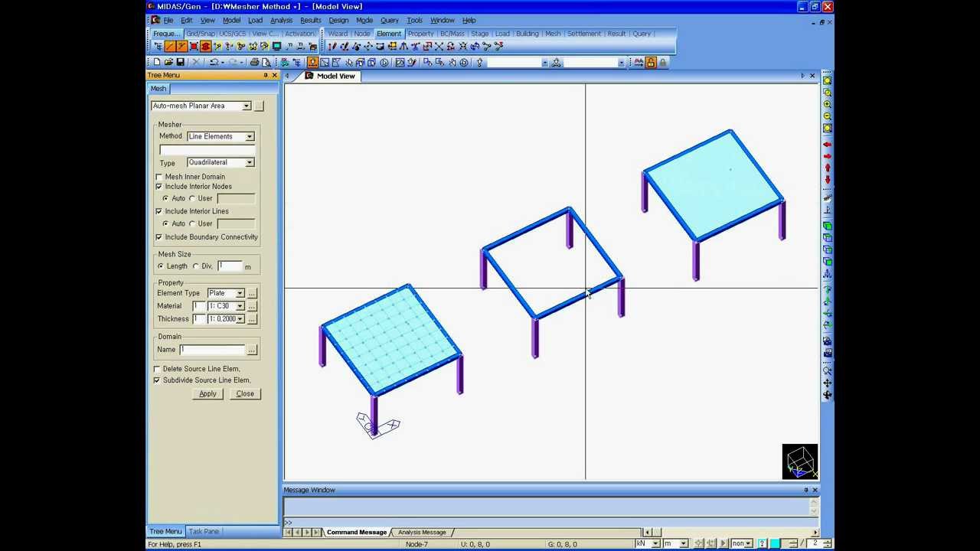Click Zoom In magnifier on right toolbar
The width and height of the screenshot is (980, 551).
click(827, 104)
